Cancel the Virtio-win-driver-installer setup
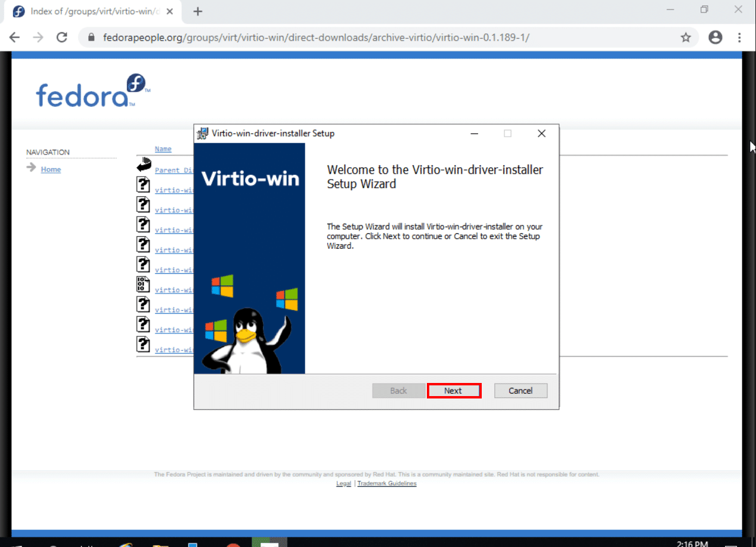The height and width of the screenshot is (547, 756). pos(520,391)
